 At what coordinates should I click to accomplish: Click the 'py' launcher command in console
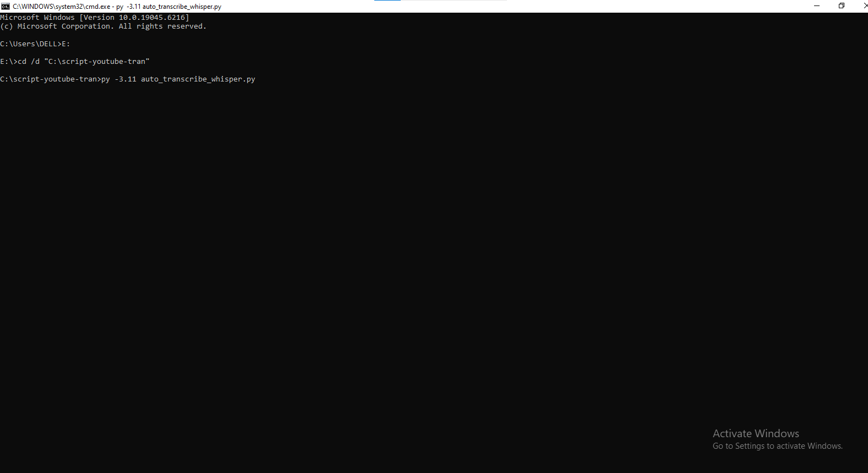point(106,79)
